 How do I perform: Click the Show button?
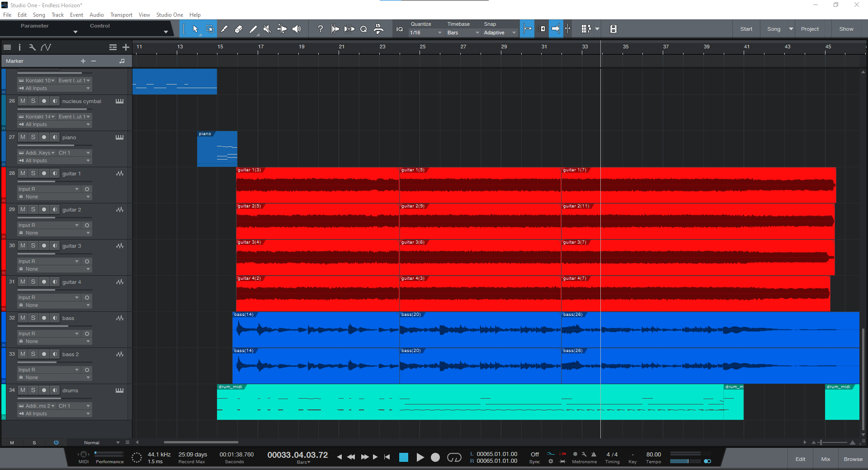846,29
